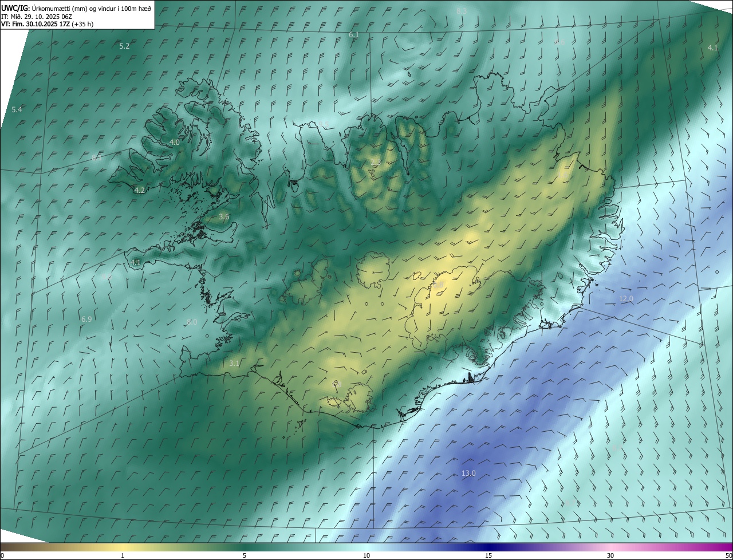This screenshot has width=733, height=560.
Task: Click the 13.0 precipitation value south of Iceland
Action: click(468, 473)
